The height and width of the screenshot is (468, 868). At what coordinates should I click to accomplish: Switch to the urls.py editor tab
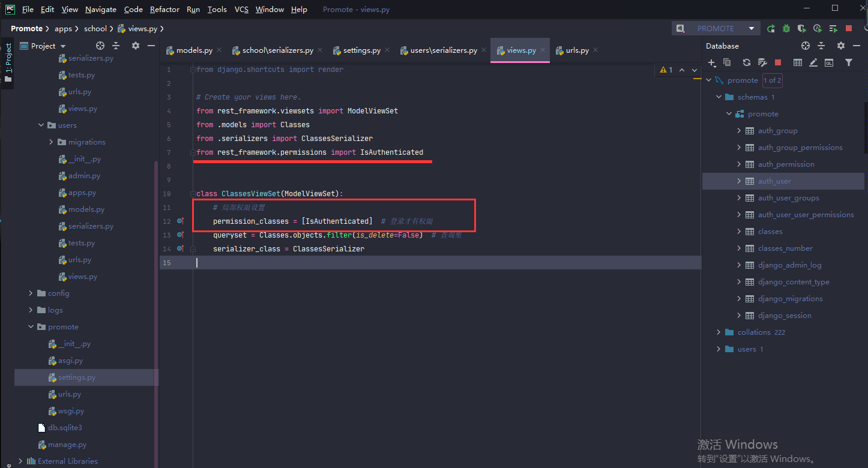coord(577,50)
